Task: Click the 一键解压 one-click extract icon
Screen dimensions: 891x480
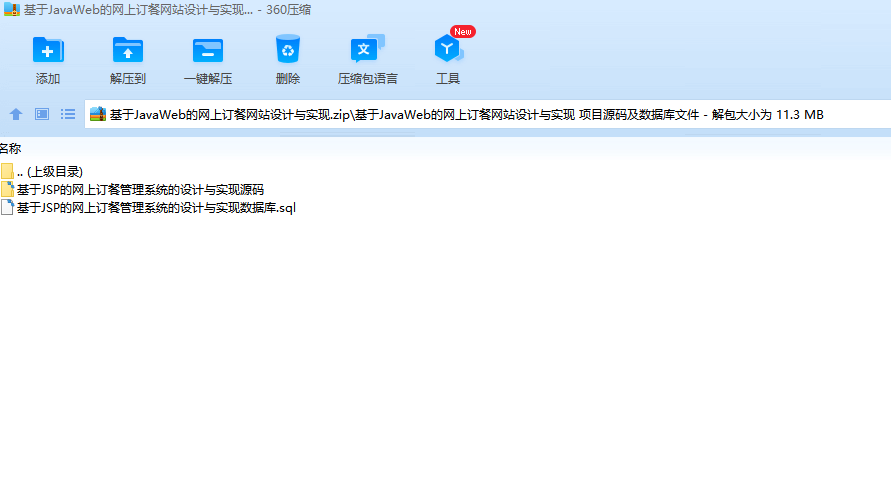Action: click(207, 50)
